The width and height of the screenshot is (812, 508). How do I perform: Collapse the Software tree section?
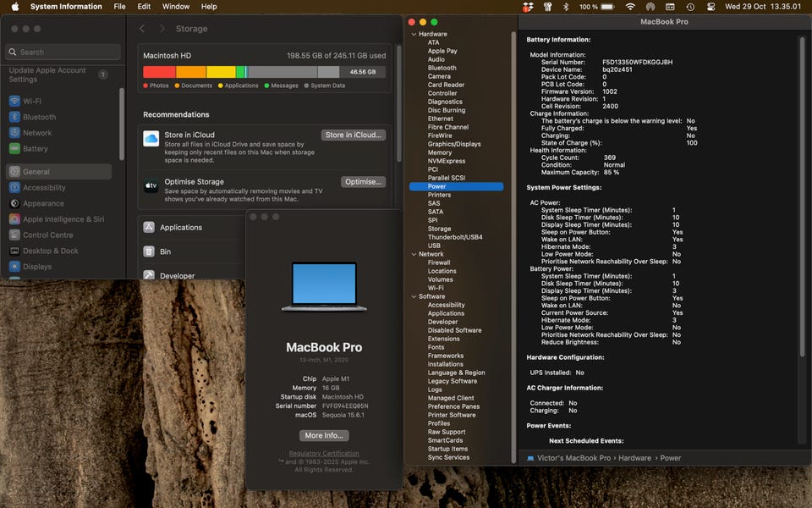tap(414, 296)
